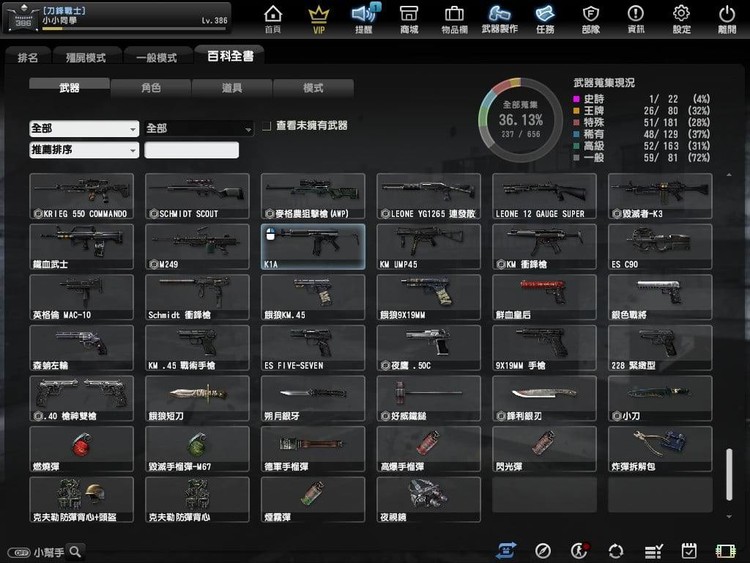Click the compass icon in bottom bar
Screen dimensions: 750x563
coord(543,551)
